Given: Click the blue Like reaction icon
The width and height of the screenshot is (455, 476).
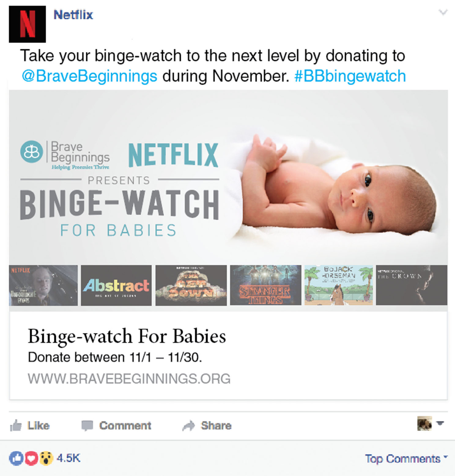Looking at the screenshot, I should pyautogui.click(x=16, y=458).
